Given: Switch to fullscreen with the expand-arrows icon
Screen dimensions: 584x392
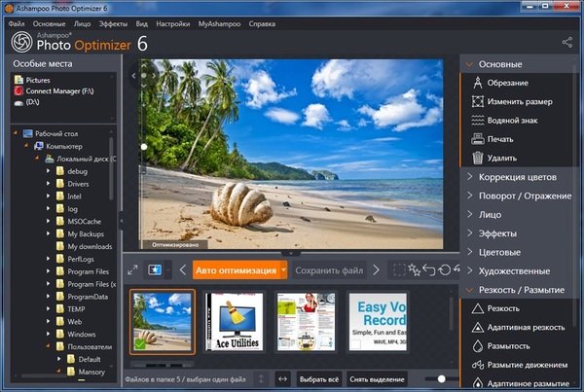Looking at the screenshot, I should tap(132, 269).
